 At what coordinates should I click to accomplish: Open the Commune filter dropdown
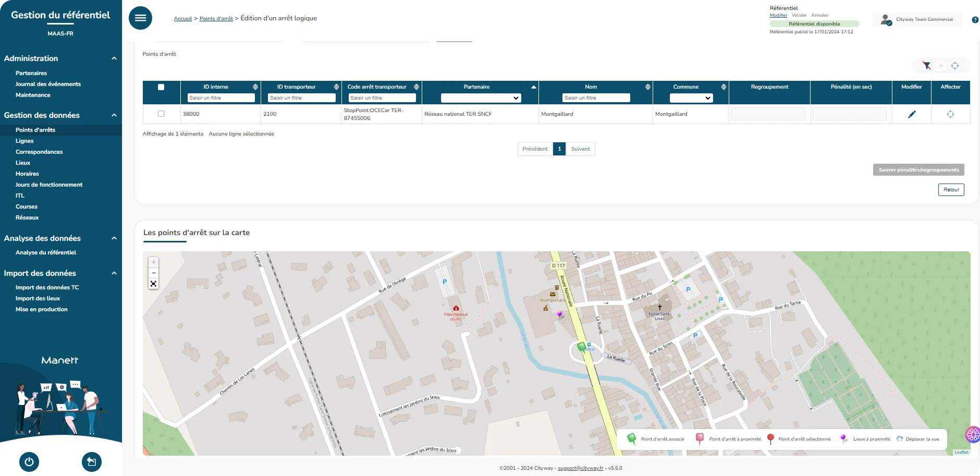tap(691, 97)
